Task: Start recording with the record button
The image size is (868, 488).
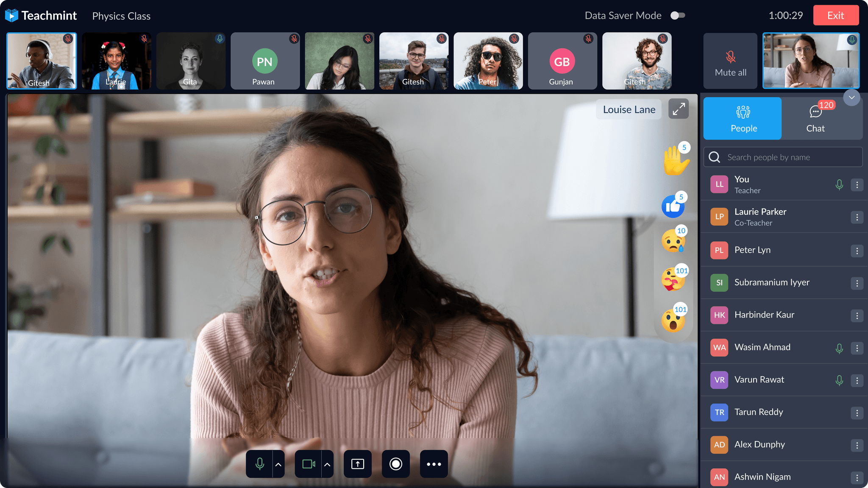Action: 395,464
